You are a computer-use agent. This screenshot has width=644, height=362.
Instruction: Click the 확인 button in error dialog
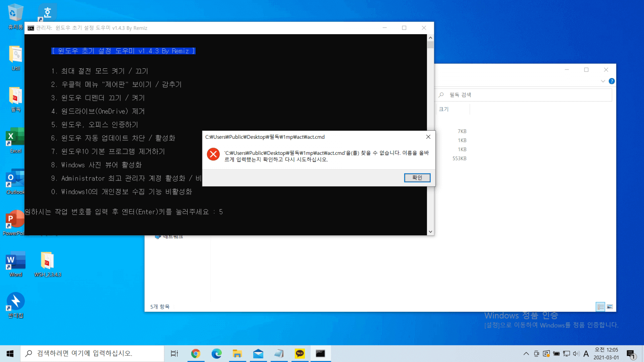pyautogui.click(x=417, y=178)
